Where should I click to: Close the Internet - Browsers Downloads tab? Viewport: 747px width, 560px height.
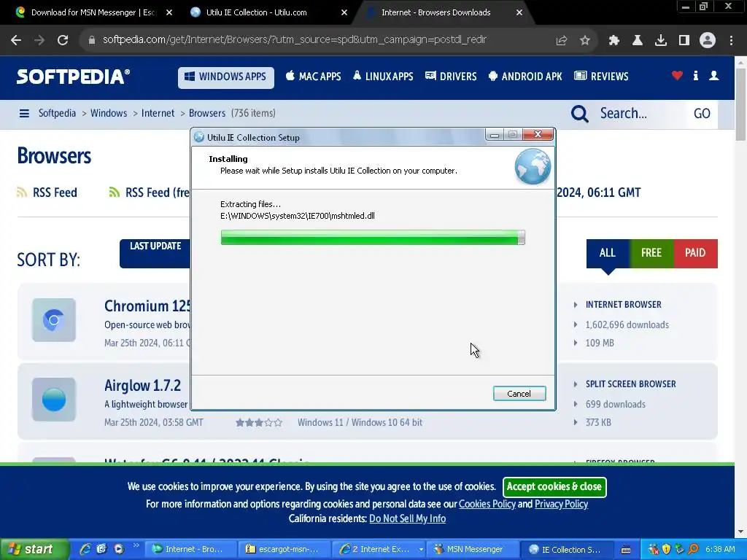(519, 12)
